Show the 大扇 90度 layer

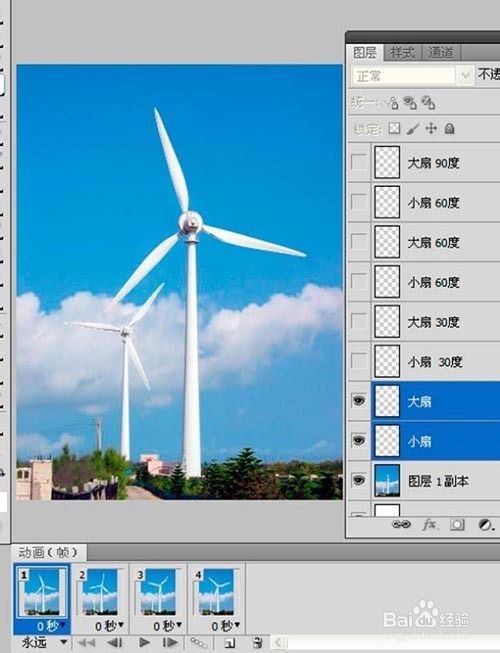click(x=358, y=162)
